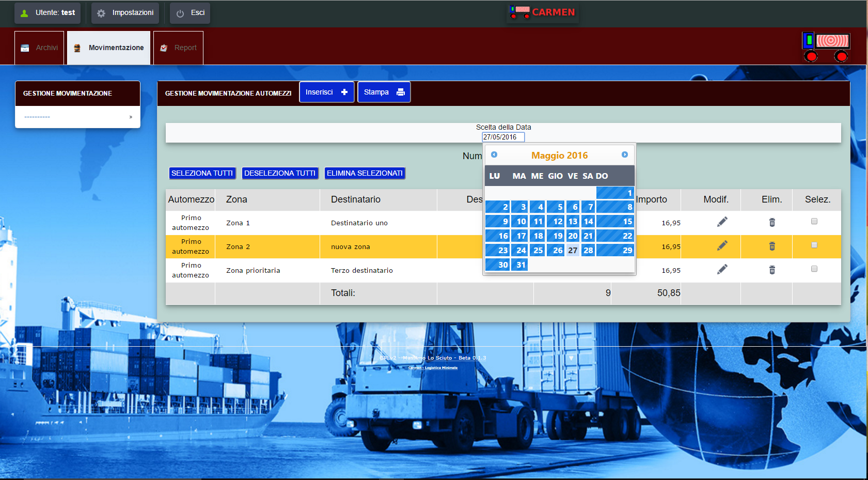This screenshot has height=480, width=868.
Task: Tick the checkbox for Zona 1 row
Action: (x=814, y=221)
